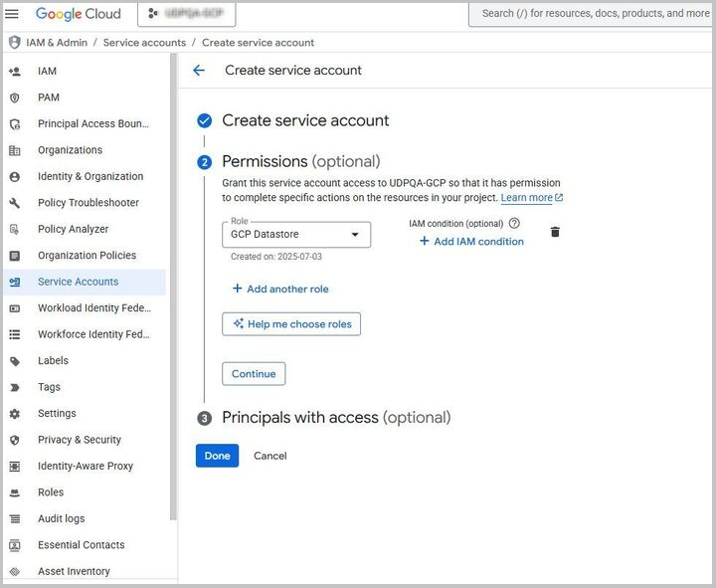Expand the Principals with access step
Screen dimensions: 716x588
point(335,418)
